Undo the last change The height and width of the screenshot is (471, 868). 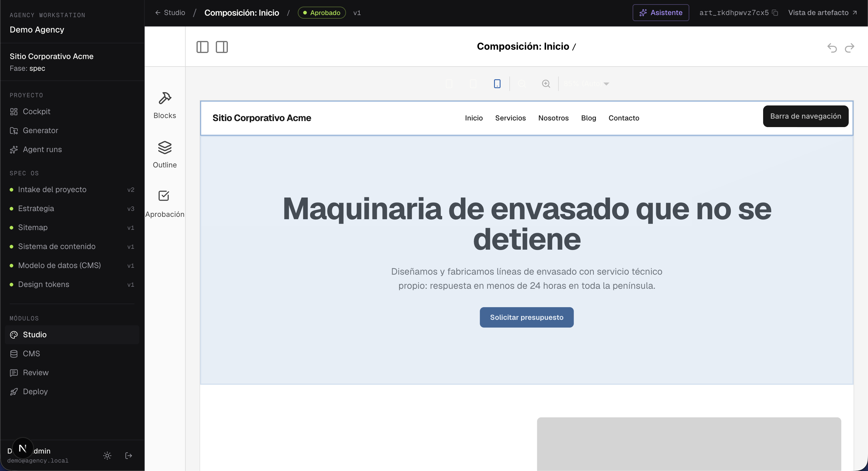832,48
